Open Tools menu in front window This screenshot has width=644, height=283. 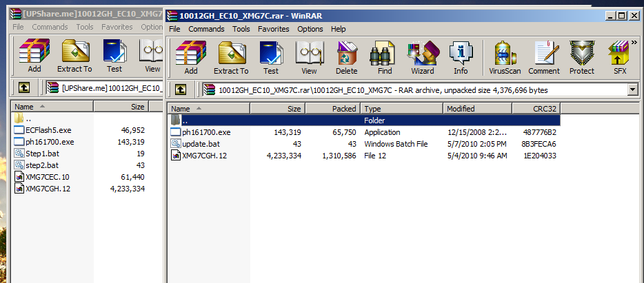241,29
